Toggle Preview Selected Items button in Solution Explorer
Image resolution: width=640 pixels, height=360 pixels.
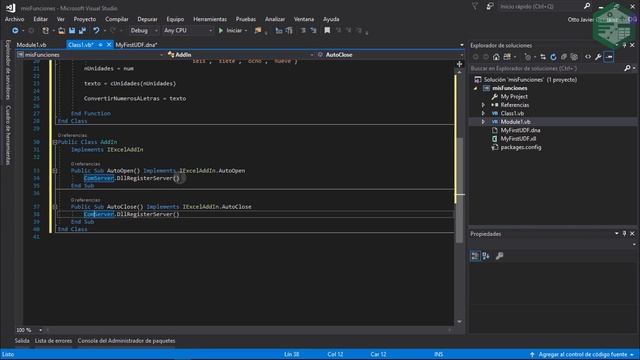point(609,57)
